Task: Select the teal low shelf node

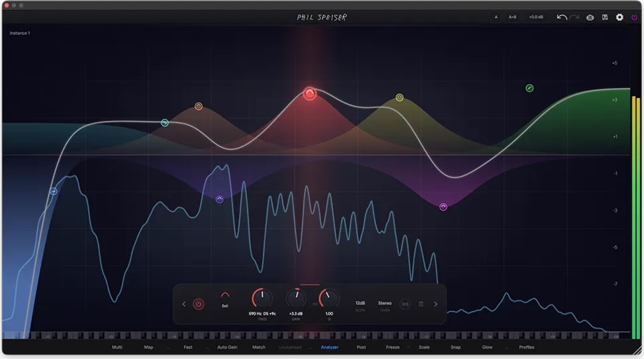Action: pyautogui.click(x=165, y=123)
